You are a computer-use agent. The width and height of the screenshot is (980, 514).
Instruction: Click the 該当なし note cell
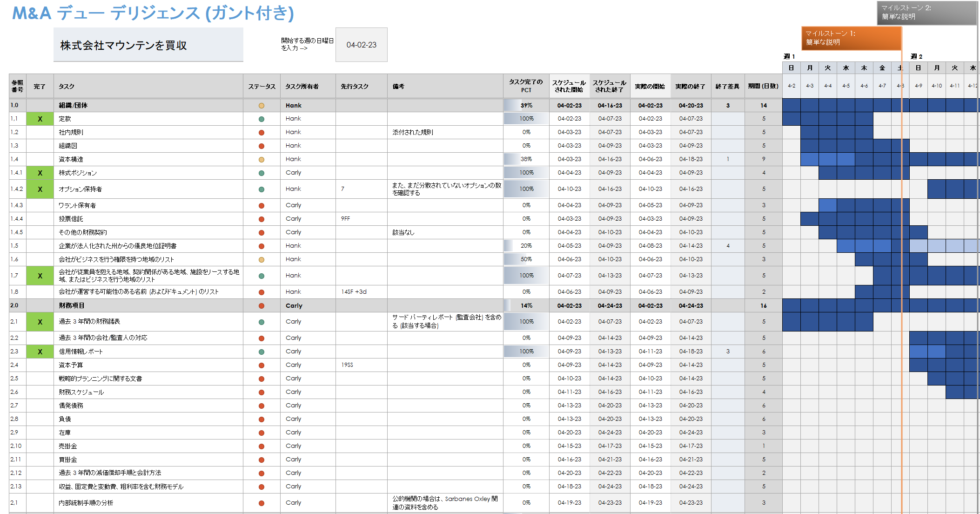445,232
